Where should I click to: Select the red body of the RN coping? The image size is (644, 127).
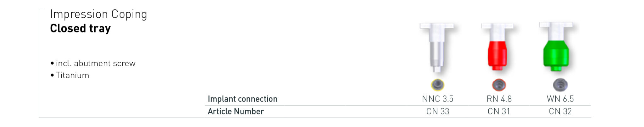click(x=497, y=54)
